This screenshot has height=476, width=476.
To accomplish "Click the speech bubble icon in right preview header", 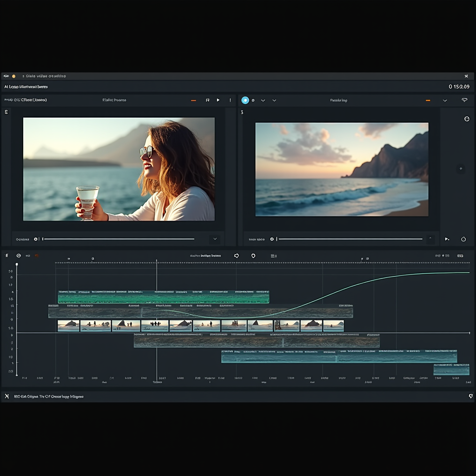I will point(464,100).
